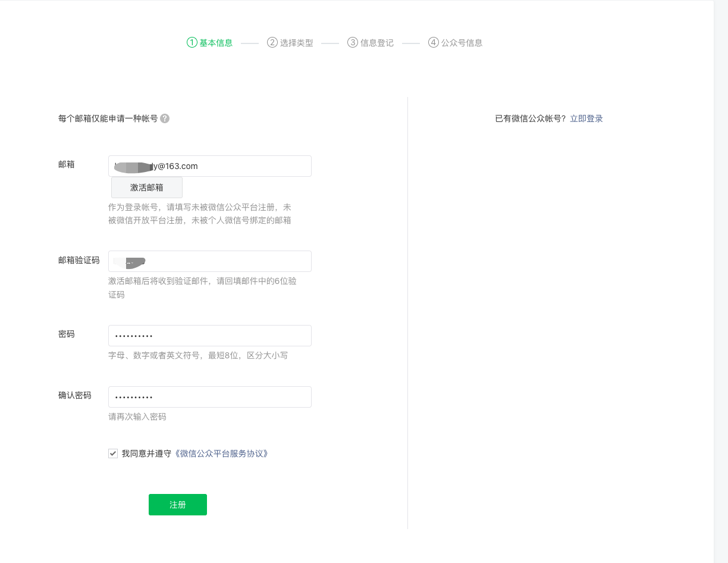Image resolution: width=728 pixels, height=563 pixels.
Task: Click the 信息登记 step label text
Action: [376, 42]
